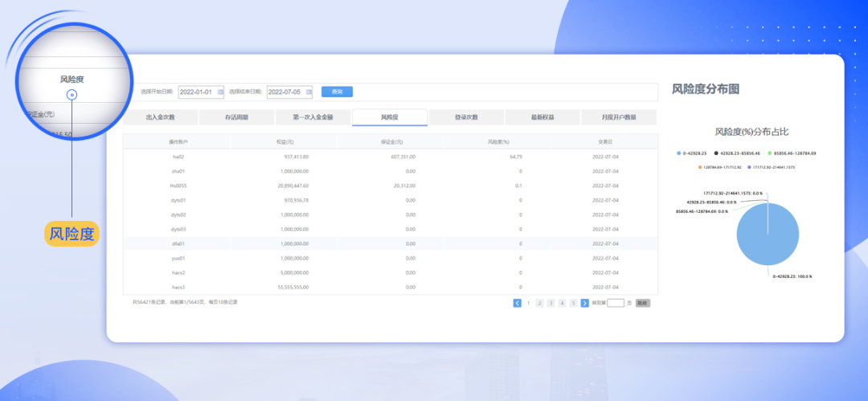Select the 登录次数 tab
Viewport: 868px width, 401px height.
click(466, 117)
